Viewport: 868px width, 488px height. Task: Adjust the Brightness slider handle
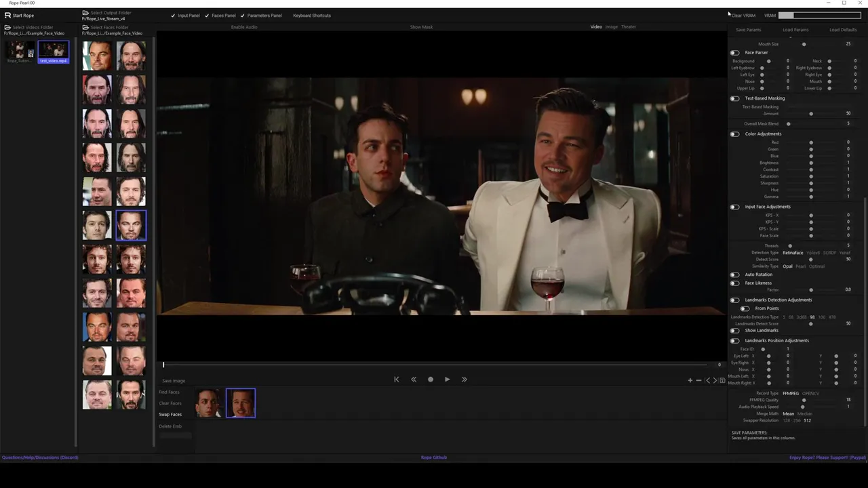[x=811, y=163]
